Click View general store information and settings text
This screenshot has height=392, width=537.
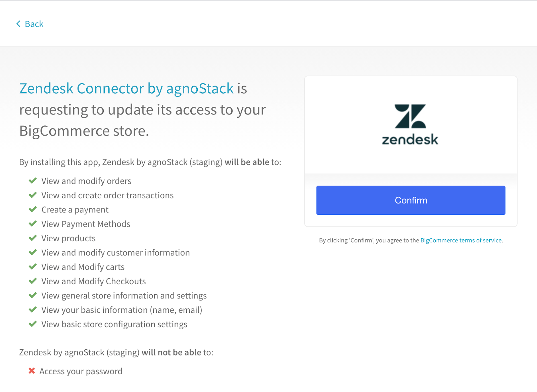(x=124, y=296)
